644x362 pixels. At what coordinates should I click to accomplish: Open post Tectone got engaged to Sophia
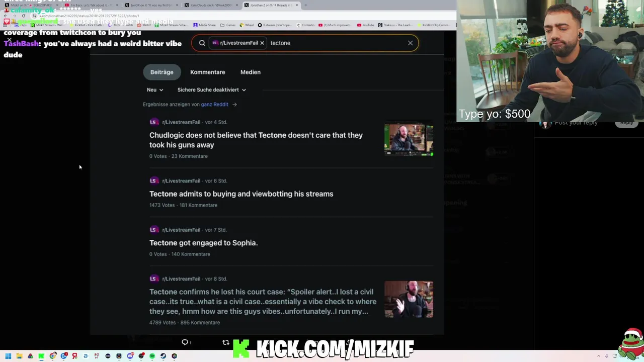pyautogui.click(x=203, y=243)
